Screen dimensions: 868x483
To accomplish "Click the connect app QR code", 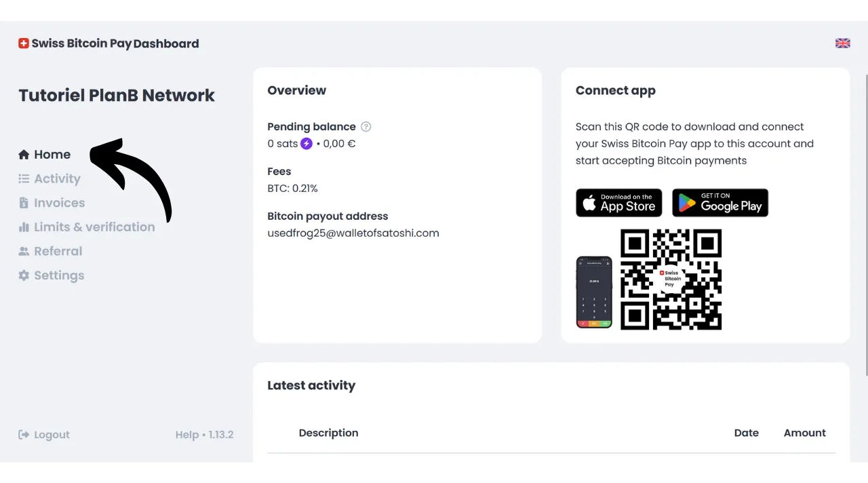I will 671,280.
